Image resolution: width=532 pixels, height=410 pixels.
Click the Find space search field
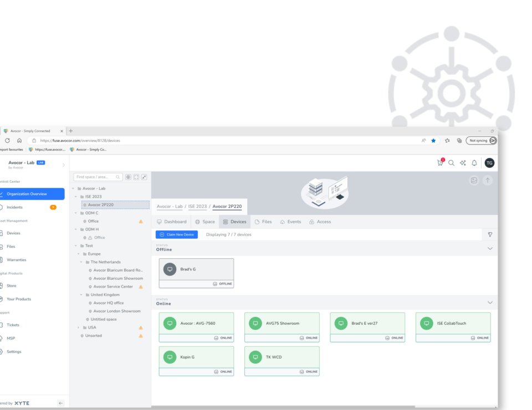click(x=94, y=176)
